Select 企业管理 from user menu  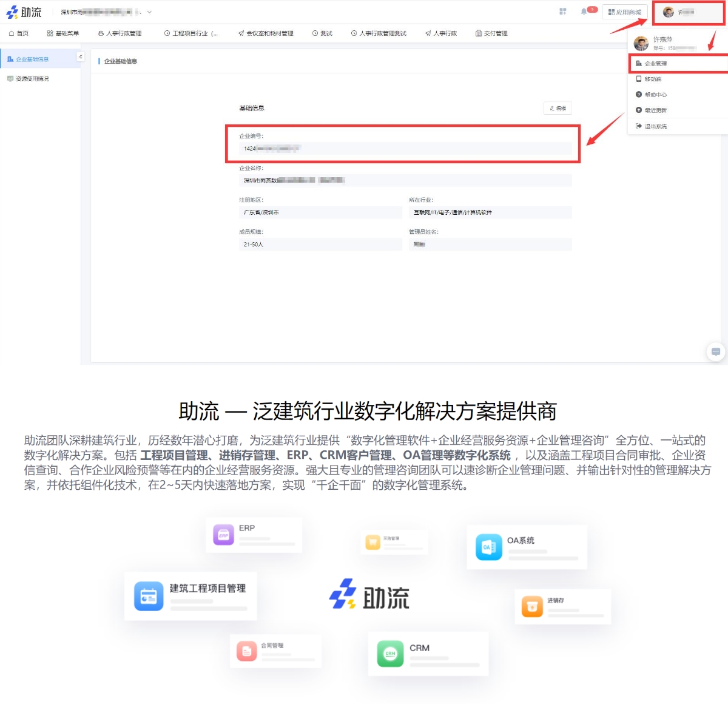click(x=655, y=64)
